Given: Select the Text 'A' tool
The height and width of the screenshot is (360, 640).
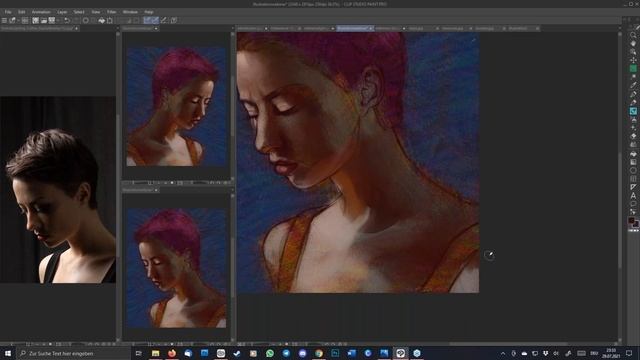Looking at the screenshot, I should pos(633,196).
